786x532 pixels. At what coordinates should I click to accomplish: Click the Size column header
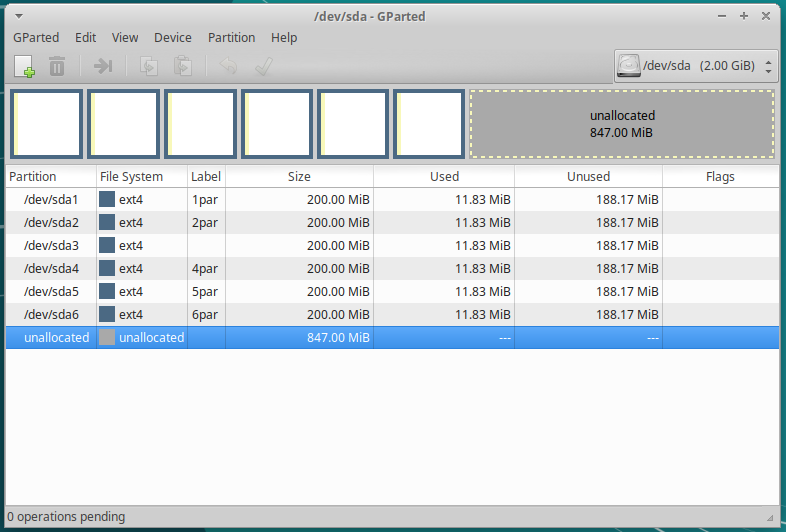click(299, 177)
